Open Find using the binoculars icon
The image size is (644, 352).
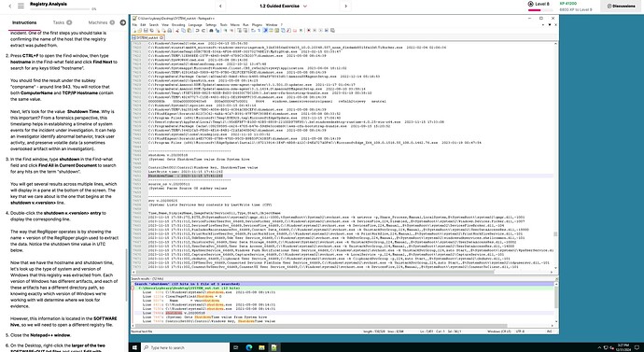212,31
